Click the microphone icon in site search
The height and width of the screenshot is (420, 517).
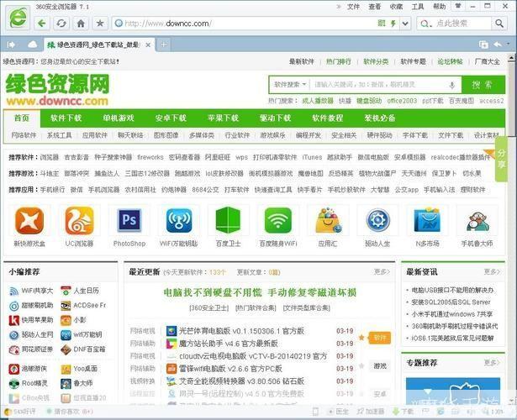(452, 85)
